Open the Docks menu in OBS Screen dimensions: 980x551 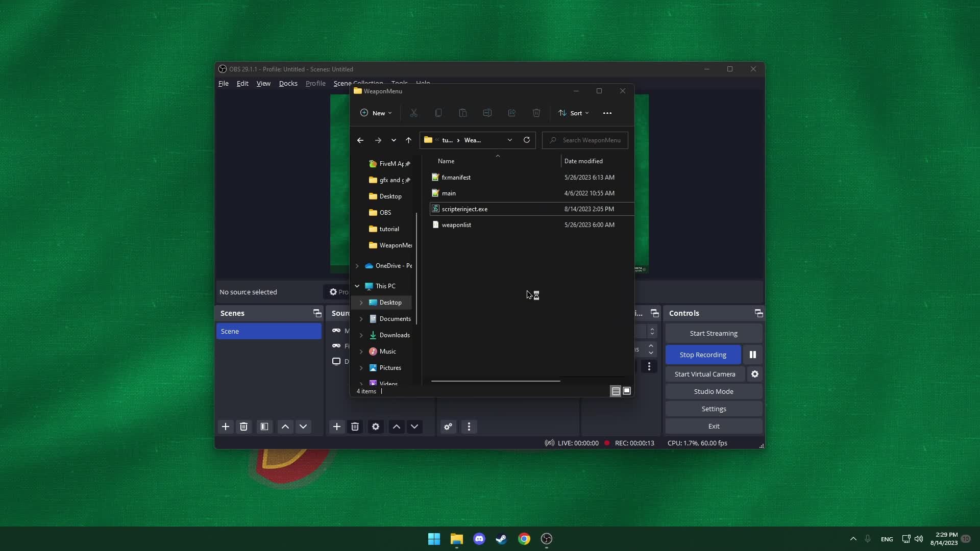[288, 83]
